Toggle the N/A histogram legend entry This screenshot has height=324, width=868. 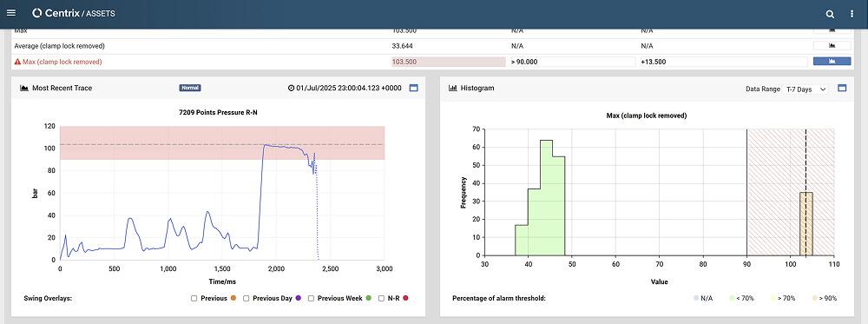702,298
